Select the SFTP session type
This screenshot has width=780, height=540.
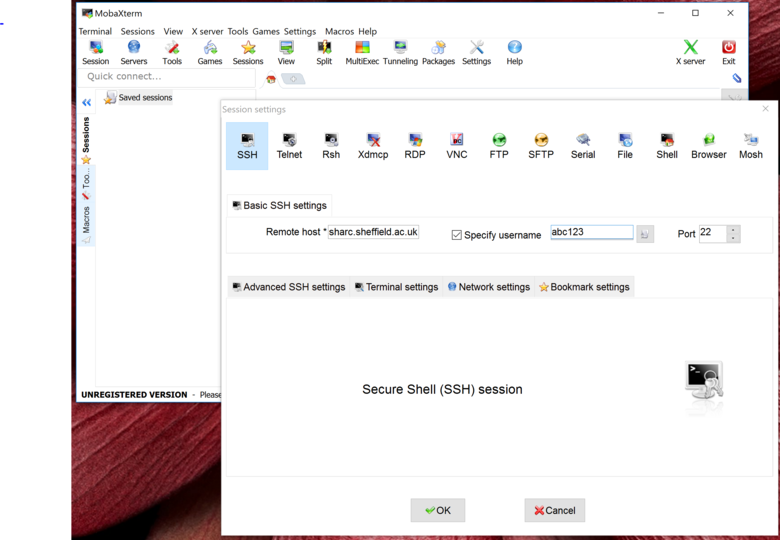click(541, 146)
